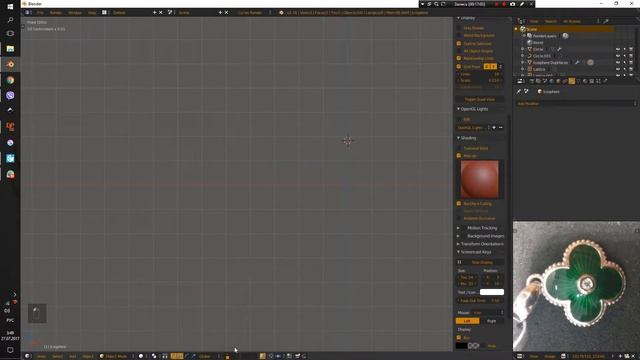Select the Scene row in outliner
Screen dimensions: 640x360
(x=565, y=29)
